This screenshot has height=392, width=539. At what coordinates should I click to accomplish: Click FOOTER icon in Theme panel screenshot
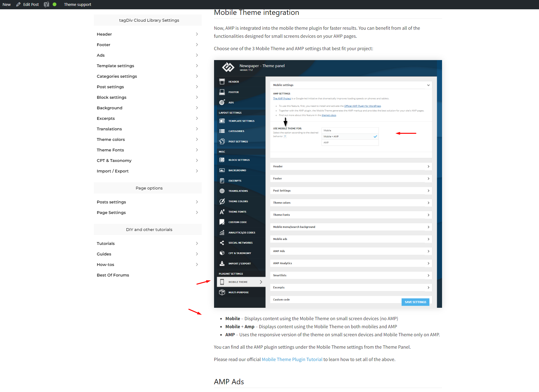pyautogui.click(x=222, y=92)
